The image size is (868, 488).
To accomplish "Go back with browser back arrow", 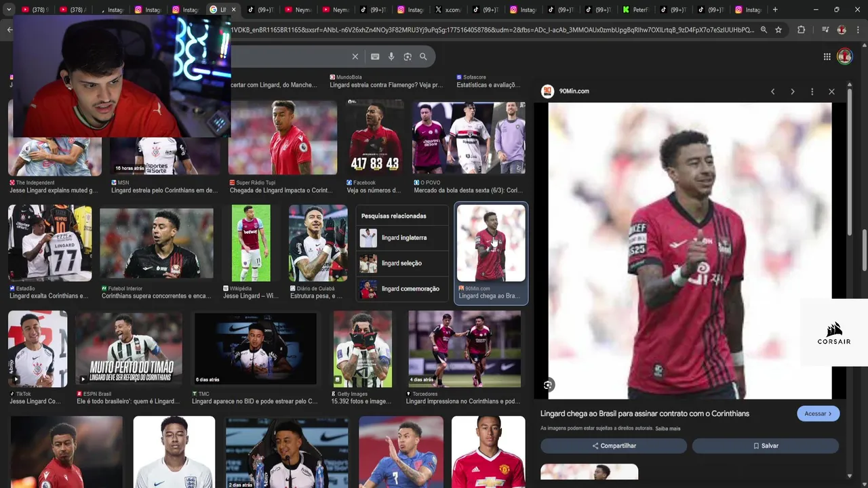I will (x=9, y=30).
